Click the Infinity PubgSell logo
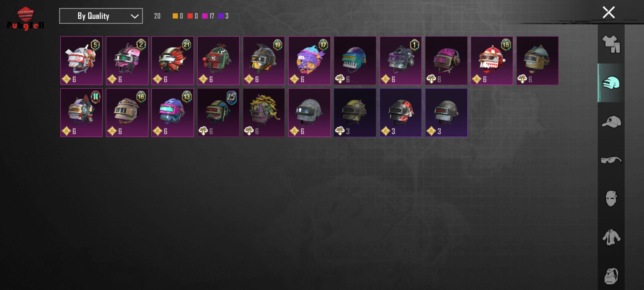This screenshot has height=290, width=644. click(25, 18)
